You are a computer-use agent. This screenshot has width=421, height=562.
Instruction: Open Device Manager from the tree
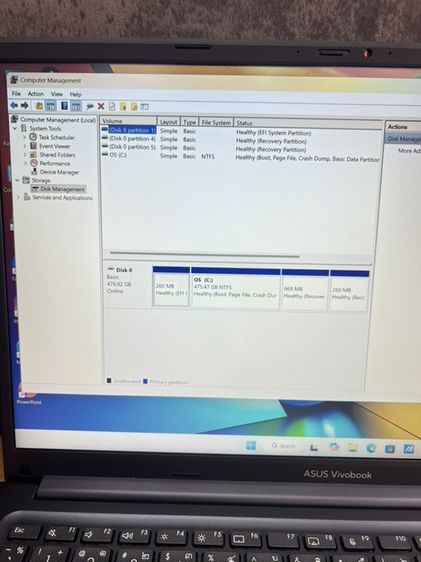tap(59, 172)
